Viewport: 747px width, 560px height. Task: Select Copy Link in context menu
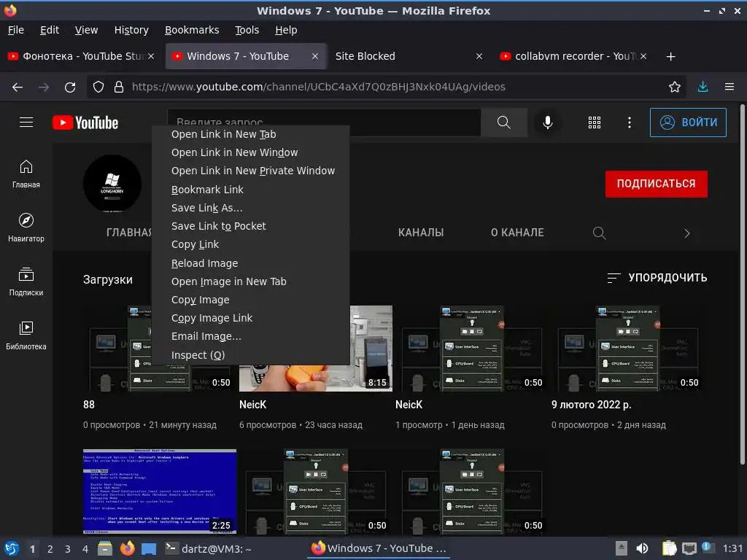click(251, 244)
